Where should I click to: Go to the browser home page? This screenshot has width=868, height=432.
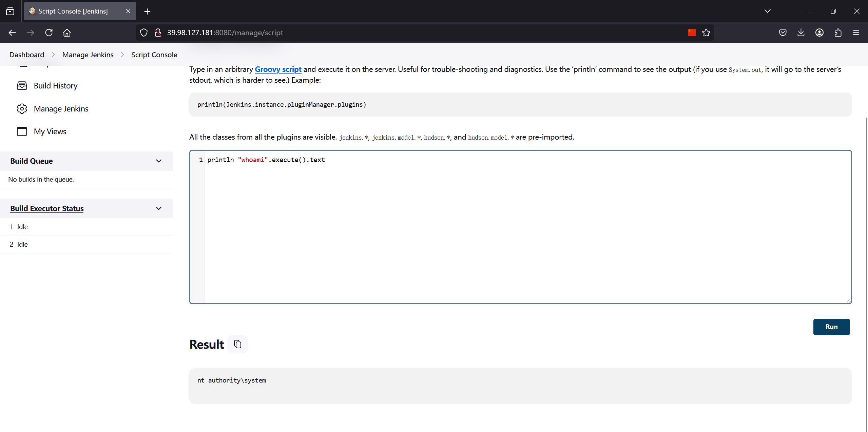point(67,33)
